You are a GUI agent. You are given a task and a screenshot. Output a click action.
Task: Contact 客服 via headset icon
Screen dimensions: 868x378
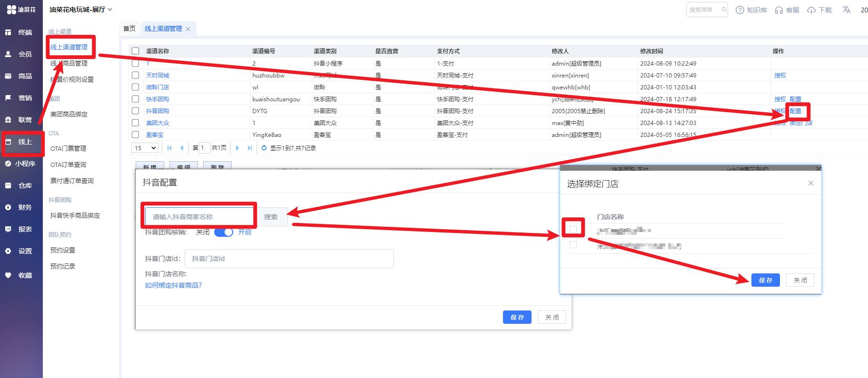pyautogui.click(x=779, y=10)
